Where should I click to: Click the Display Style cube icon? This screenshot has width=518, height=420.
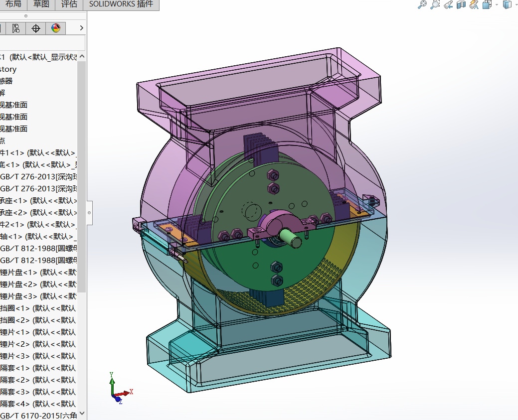click(x=507, y=4)
